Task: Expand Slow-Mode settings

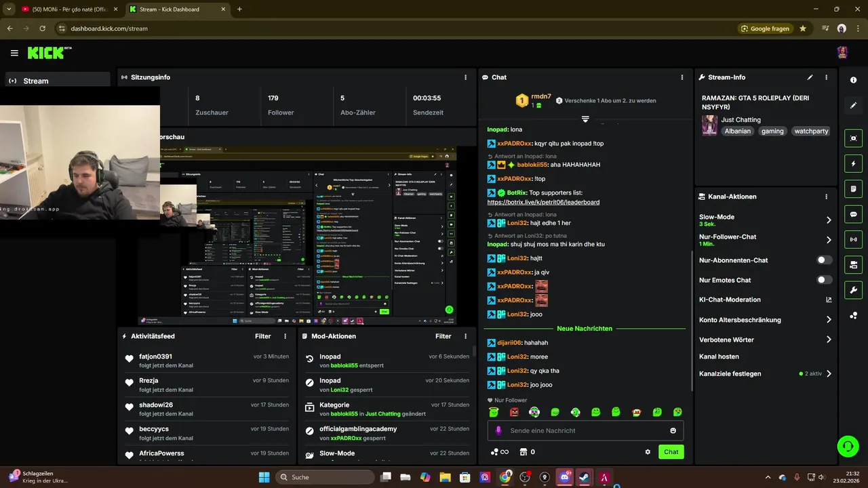Action: pos(829,220)
